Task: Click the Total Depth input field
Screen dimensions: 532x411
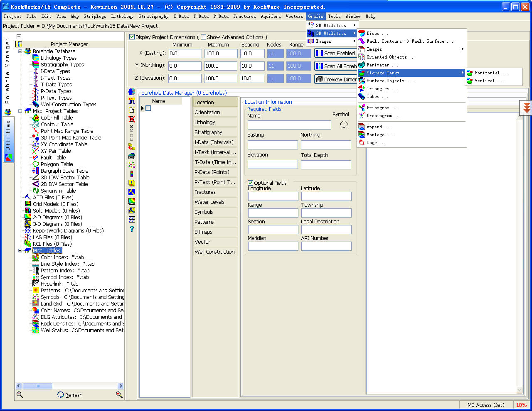Action: pyautogui.click(x=326, y=165)
